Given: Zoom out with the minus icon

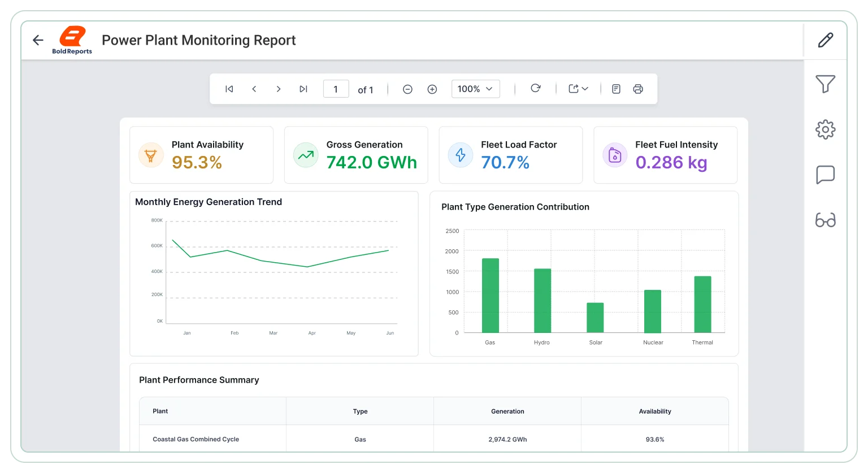Looking at the screenshot, I should [407, 89].
